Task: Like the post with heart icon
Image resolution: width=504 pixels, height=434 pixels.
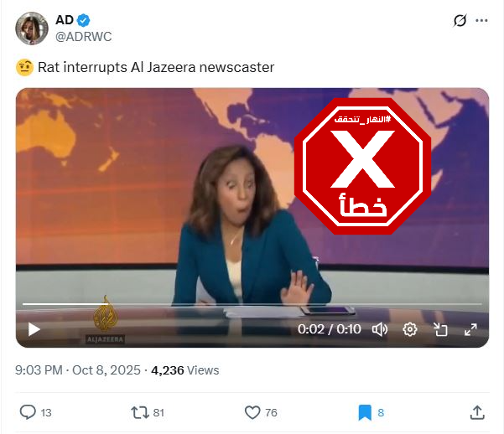Action: click(x=252, y=412)
